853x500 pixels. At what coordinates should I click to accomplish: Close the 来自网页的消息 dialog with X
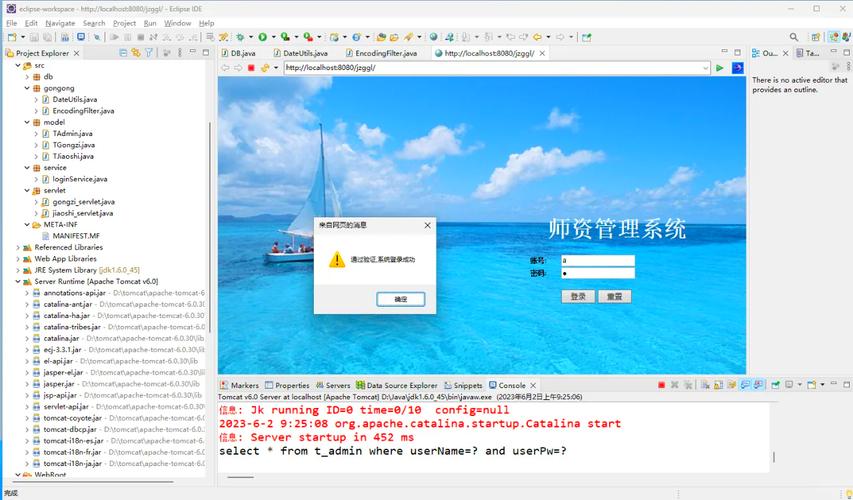427,225
